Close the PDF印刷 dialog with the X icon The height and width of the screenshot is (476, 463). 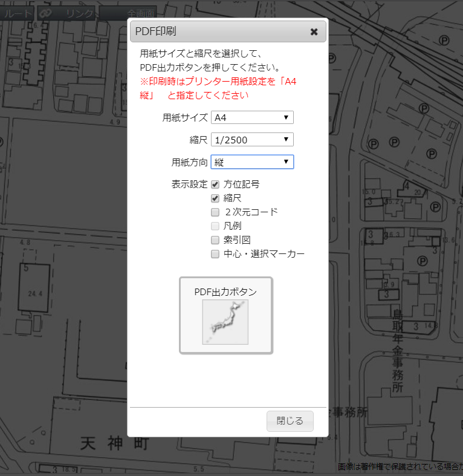click(x=314, y=31)
